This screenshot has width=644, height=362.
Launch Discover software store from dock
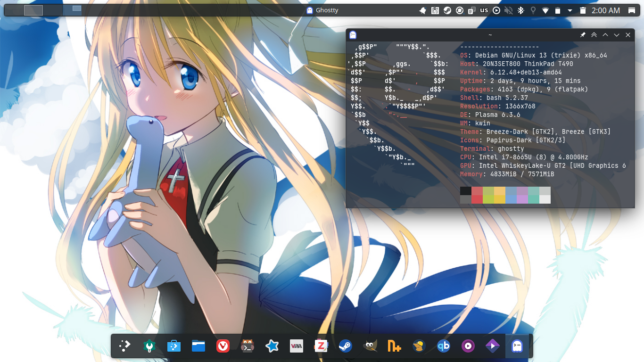click(174, 346)
